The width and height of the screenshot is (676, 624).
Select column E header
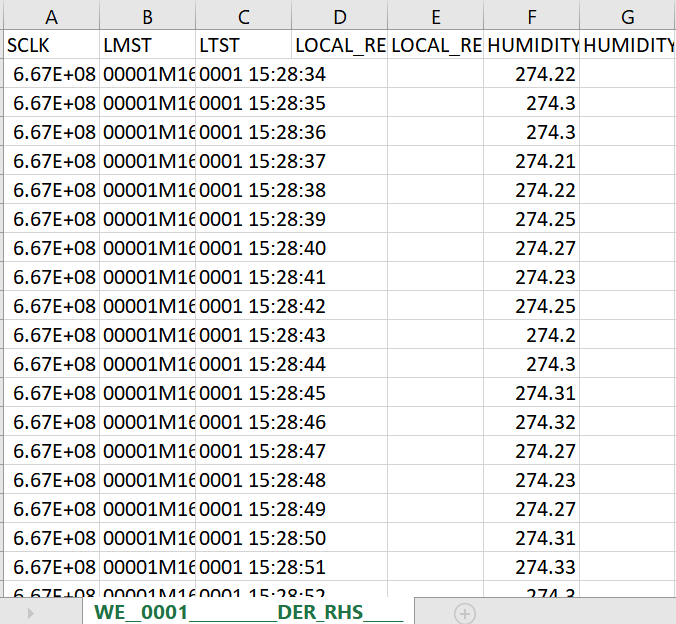click(436, 17)
